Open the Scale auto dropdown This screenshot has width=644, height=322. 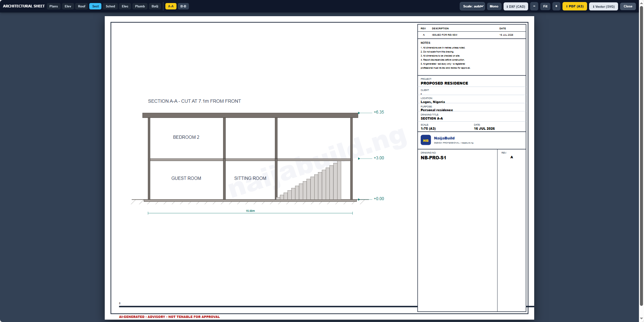pyautogui.click(x=472, y=6)
